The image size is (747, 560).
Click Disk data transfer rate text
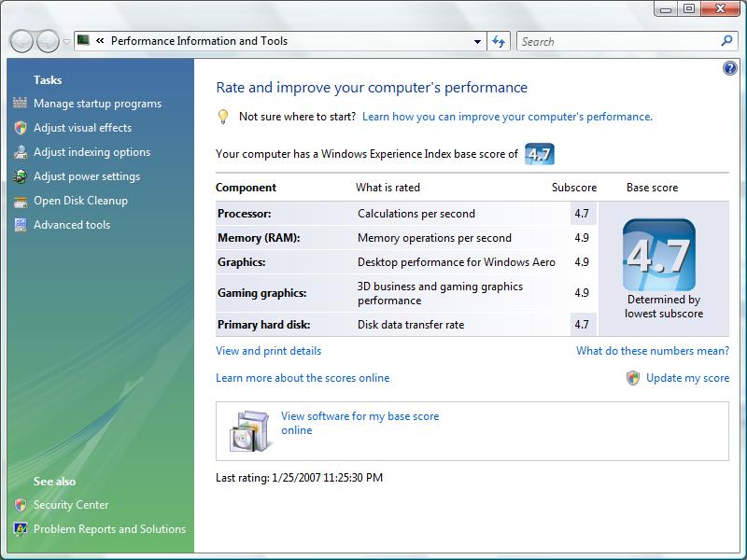(x=411, y=325)
